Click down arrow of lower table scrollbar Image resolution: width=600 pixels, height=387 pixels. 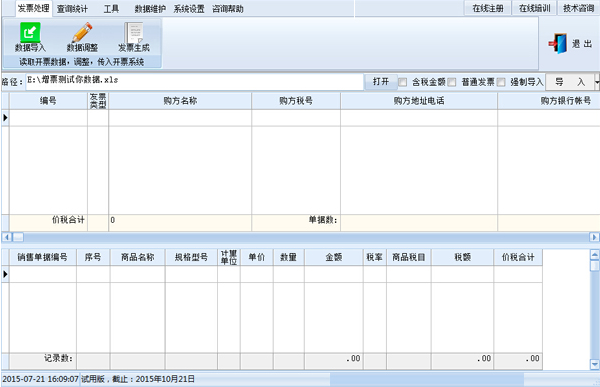(595, 364)
